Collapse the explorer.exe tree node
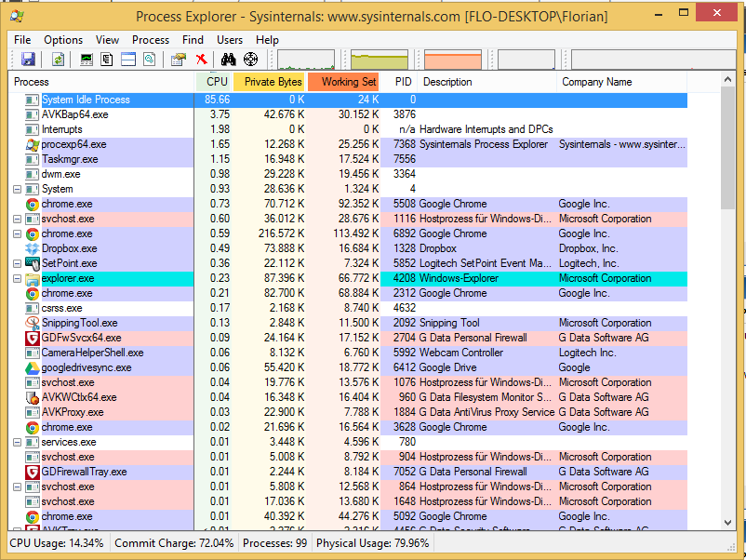Image resolution: width=746 pixels, height=560 pixels. tap(17, 278)
